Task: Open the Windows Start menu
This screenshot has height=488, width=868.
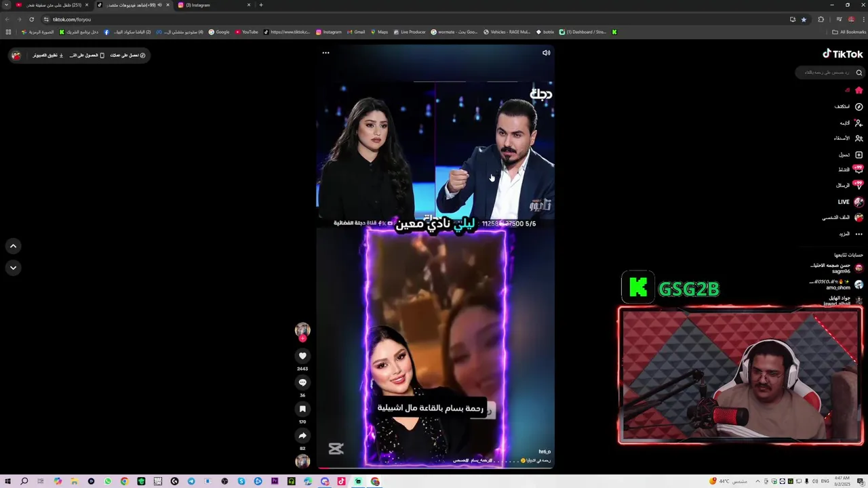Action: (8, 481)
